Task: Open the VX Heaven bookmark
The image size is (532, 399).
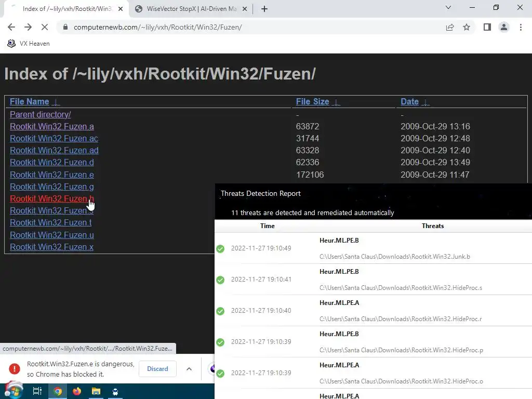Action: click(29, 44)
